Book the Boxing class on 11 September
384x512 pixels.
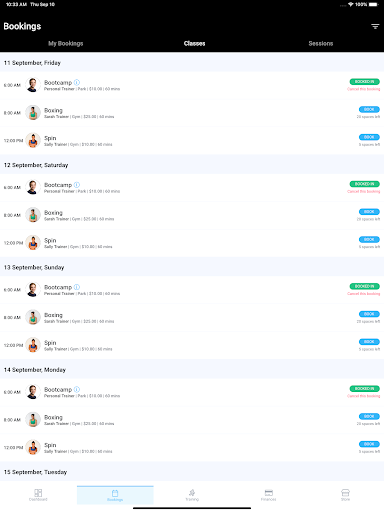369,109
